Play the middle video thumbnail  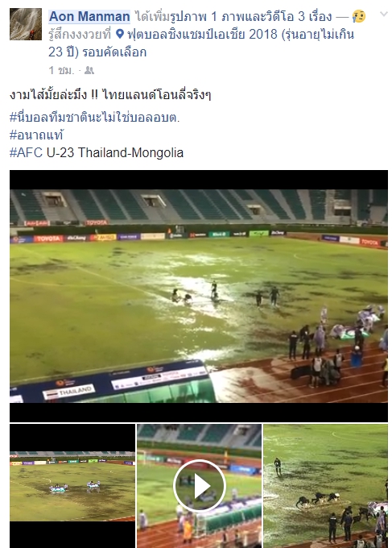point(199,486)
